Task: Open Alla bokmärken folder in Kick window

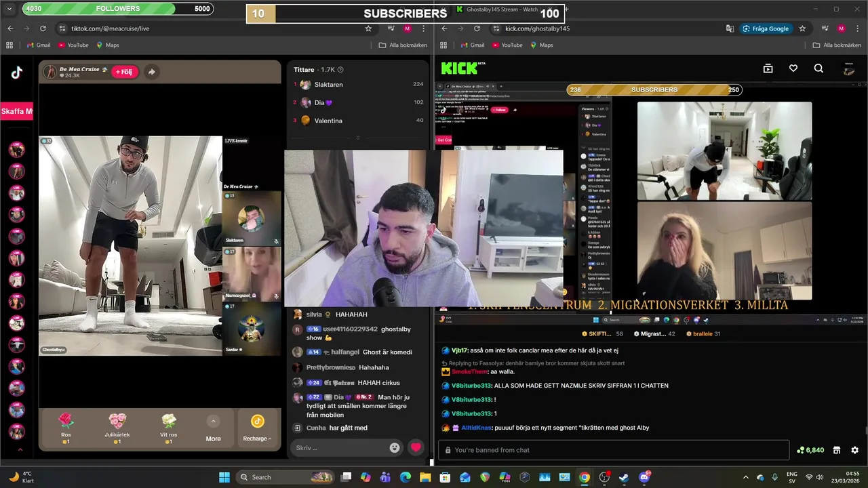Action: click(836, 45)
